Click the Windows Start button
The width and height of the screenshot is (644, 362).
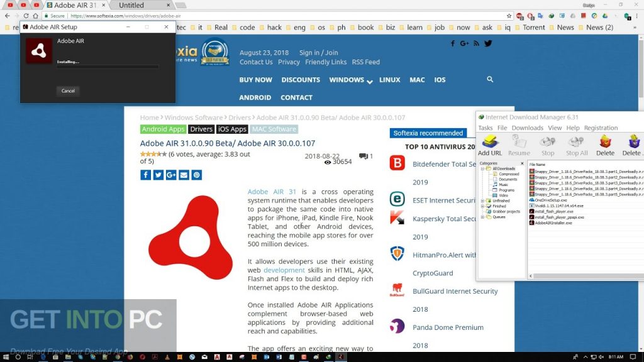click(x=6, y=357)
